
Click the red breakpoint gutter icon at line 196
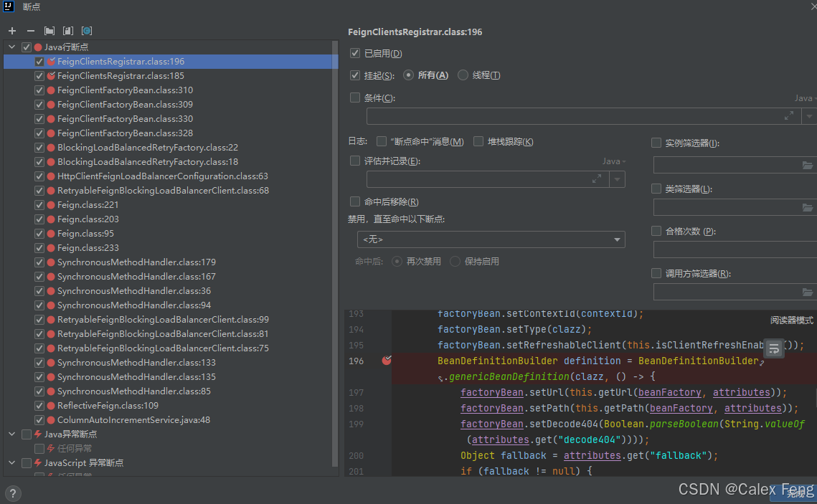tap(386, 361)
